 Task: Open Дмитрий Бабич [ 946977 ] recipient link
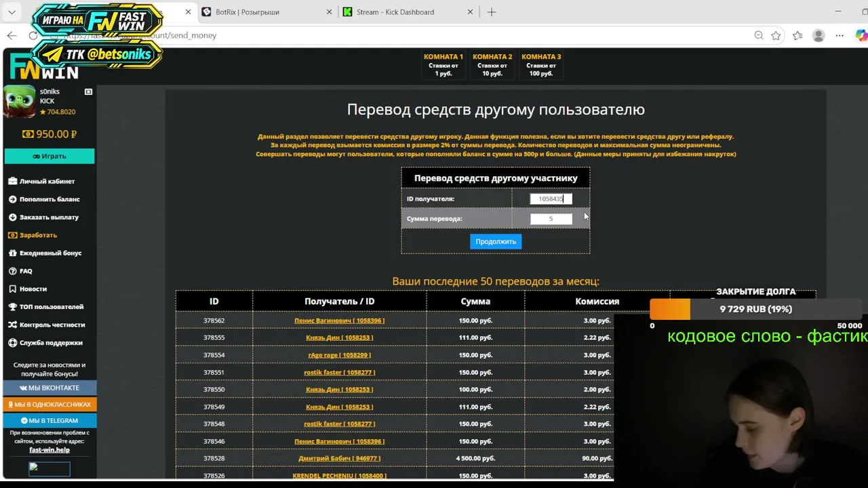(x=339, y=459)
